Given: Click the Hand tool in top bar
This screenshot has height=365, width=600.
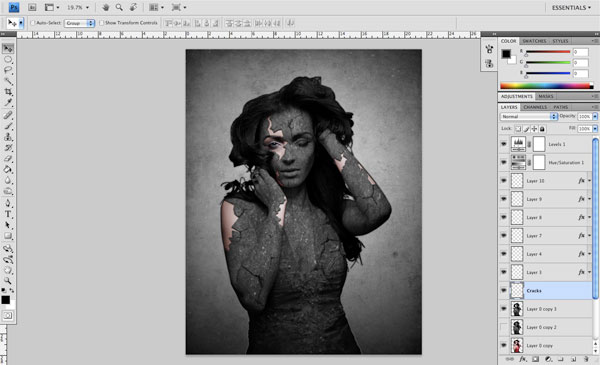Looking at the screenshot, I should tap(106, 7).
